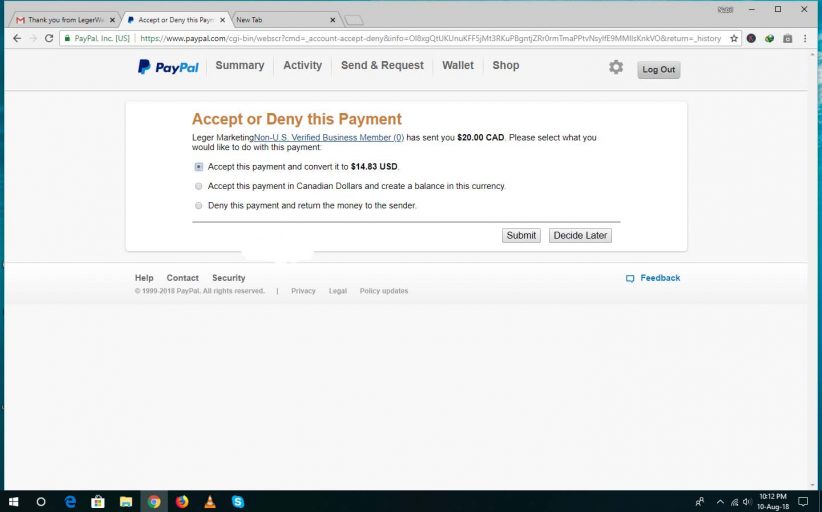Image resolution: width=822 pixels, height=512 pixels.
Task: Select deny this payment option
Action: 199,206
